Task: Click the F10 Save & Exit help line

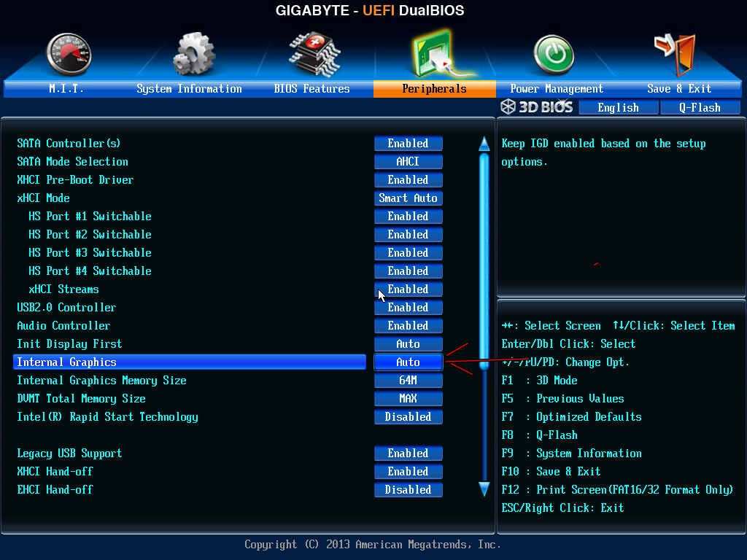Action: 551,472
